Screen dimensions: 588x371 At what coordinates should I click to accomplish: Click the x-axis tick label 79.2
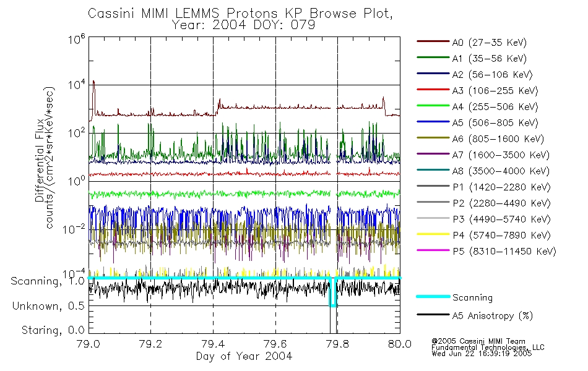pos(151,344)
